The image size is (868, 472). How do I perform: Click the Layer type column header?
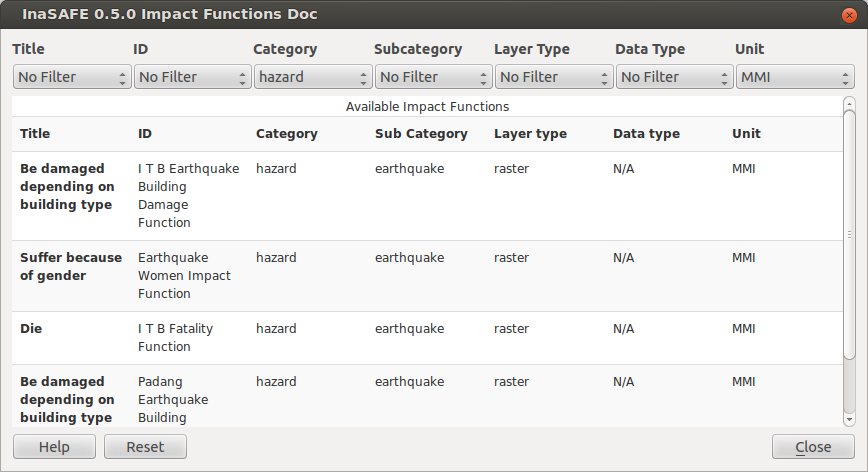(x=530, y=134)
